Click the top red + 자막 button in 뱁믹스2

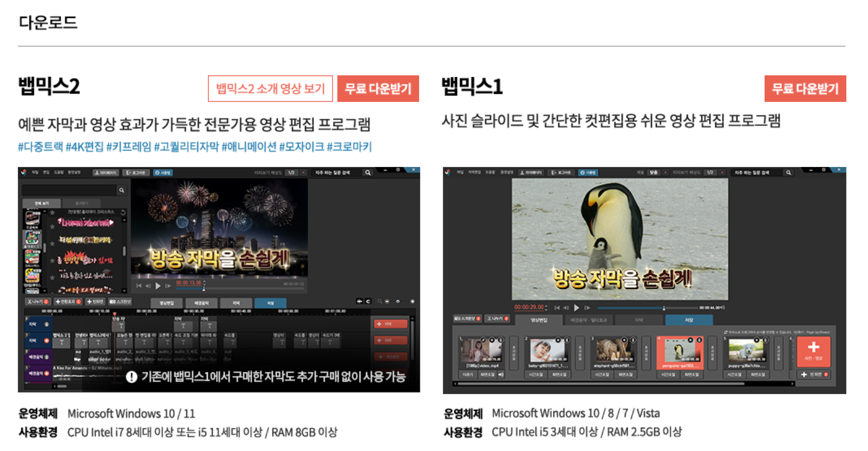pos(390,324)
